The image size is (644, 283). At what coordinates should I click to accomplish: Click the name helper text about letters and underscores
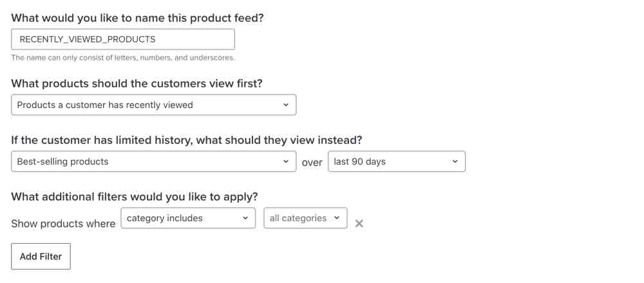click(x=122, y=58)
